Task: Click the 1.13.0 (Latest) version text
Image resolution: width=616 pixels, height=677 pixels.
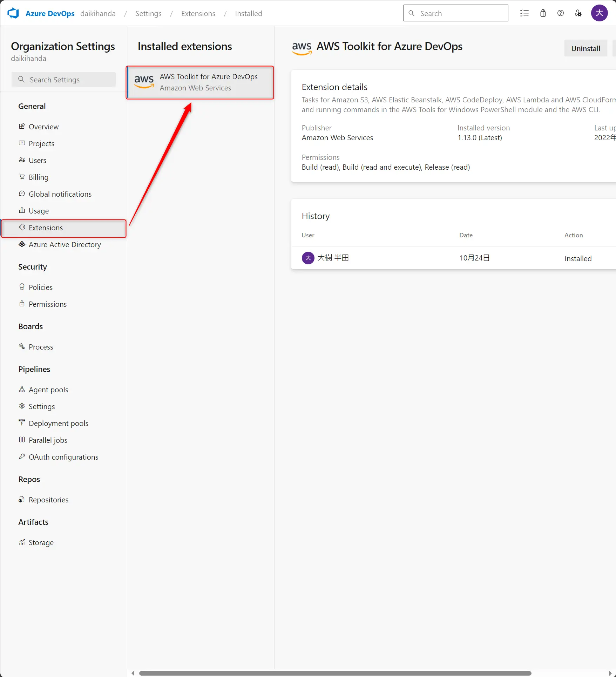Action: coord(480,138)
